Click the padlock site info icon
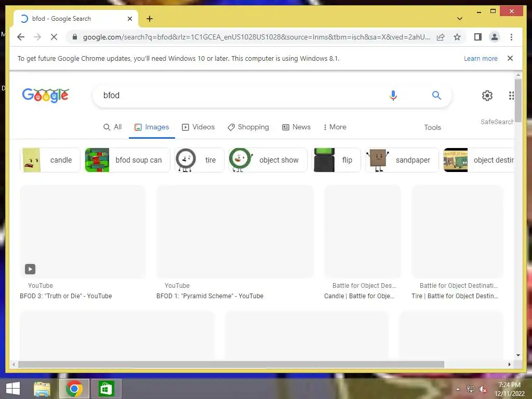532x399 pixels. (75, 37)
